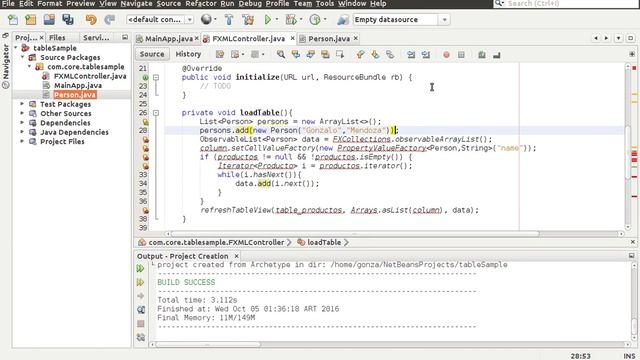Switch to the Files panel tab
Screen dimensions: 640x360
point(57,38)
